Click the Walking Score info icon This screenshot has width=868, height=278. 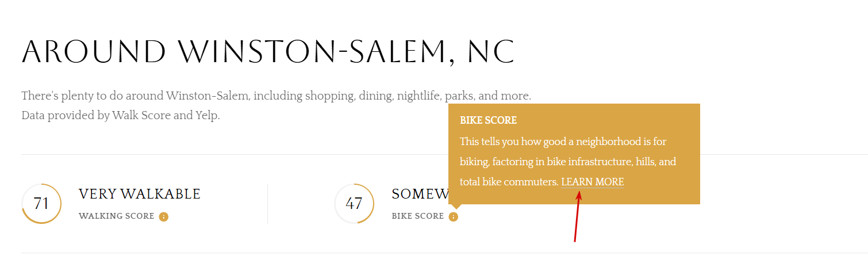click(164, 217)
